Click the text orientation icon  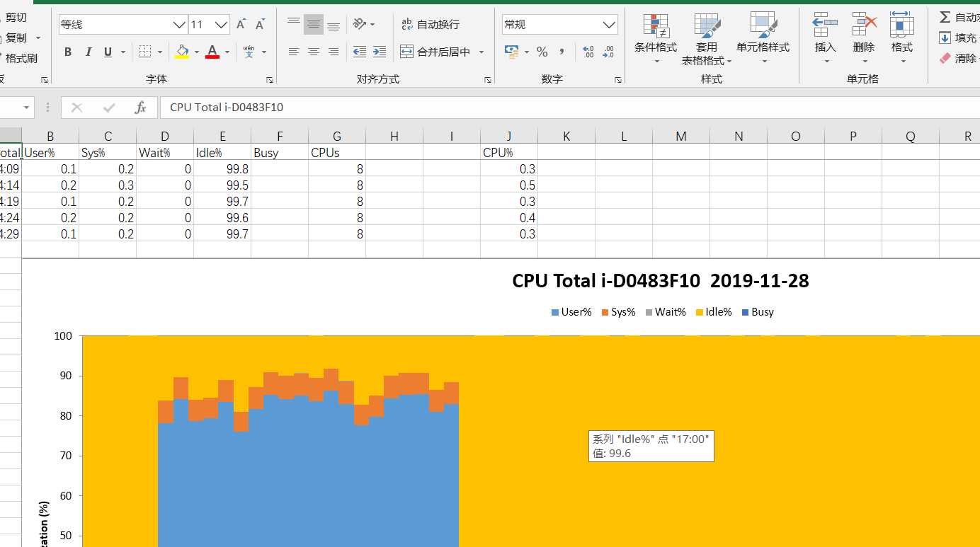tap(360, 24)
